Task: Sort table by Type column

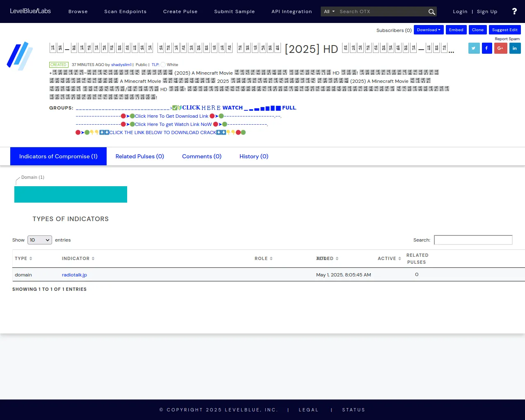Action: [x=23, y=258]
